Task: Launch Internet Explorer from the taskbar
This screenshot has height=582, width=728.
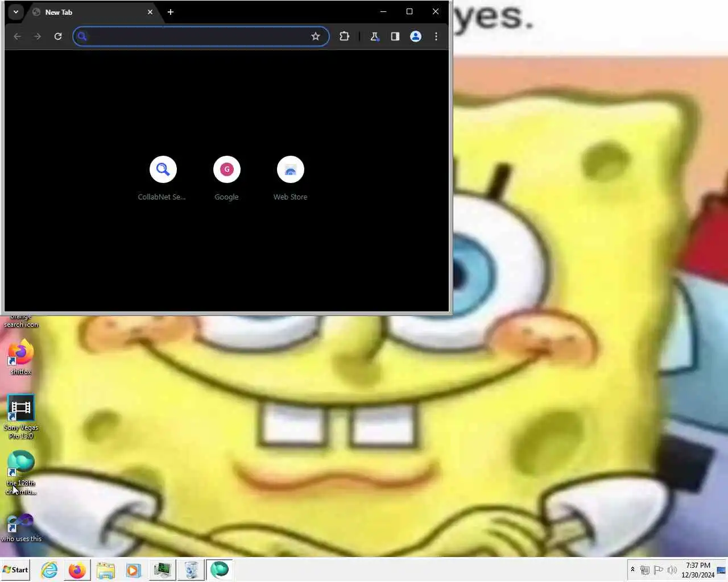Action: coord(49,569)
